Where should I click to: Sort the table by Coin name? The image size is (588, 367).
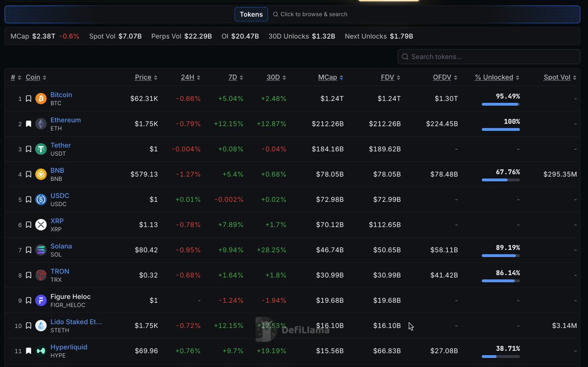[36, 77]
